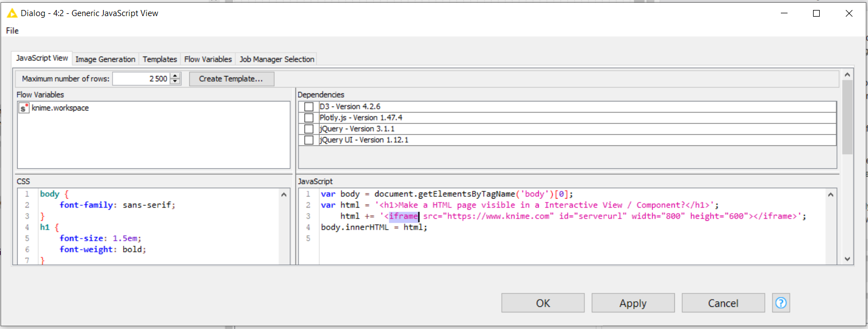Screen dimensions: 868x329
Task: Check the jQuery UI dependency
Action: (309, 140)
